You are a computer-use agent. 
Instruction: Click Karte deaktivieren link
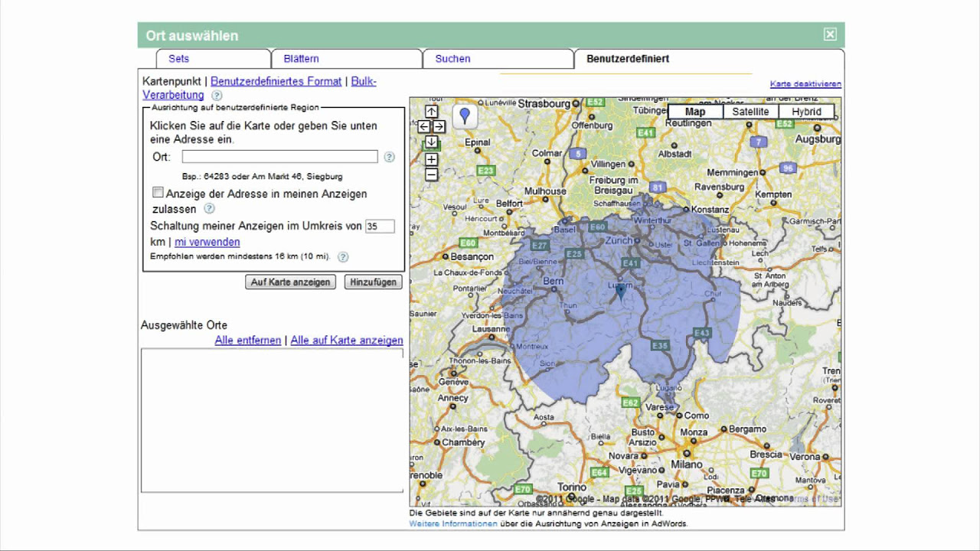805,84
